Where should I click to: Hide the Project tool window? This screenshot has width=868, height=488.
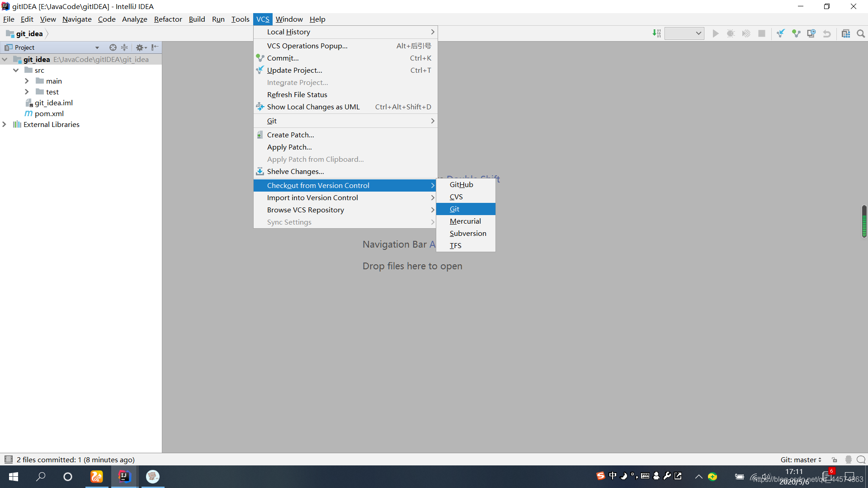pyautogui.click(x=155, y=47)
